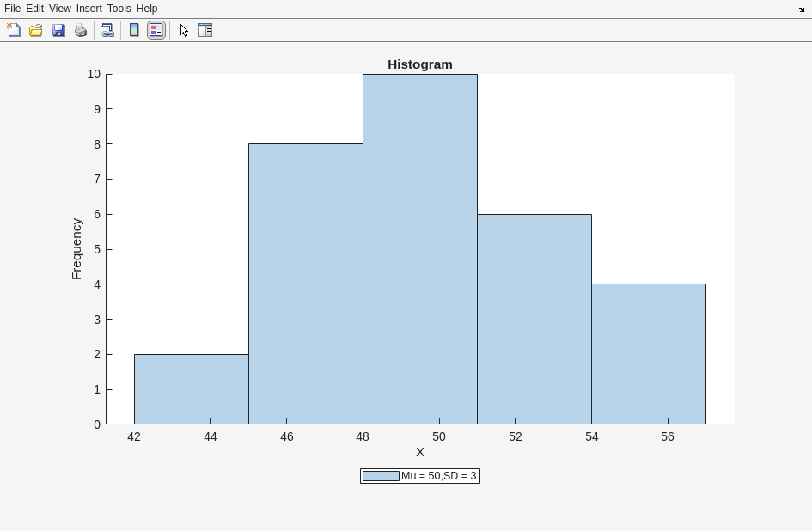Image resolution: width=812 pixels, height=531 pixels.
Task: Expand the View menu
Action: 60,9
